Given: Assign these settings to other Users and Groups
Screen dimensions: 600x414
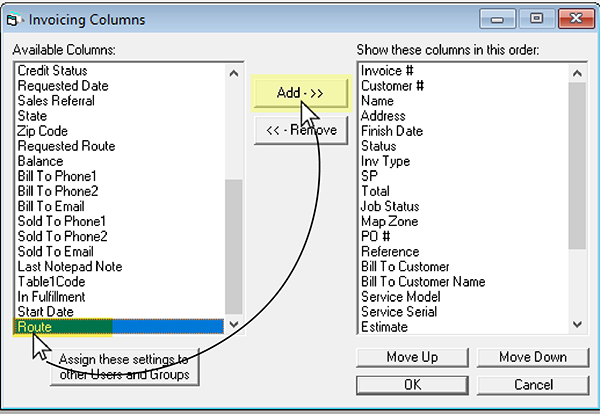Looking at the screenshot, I should coord(124,367).
